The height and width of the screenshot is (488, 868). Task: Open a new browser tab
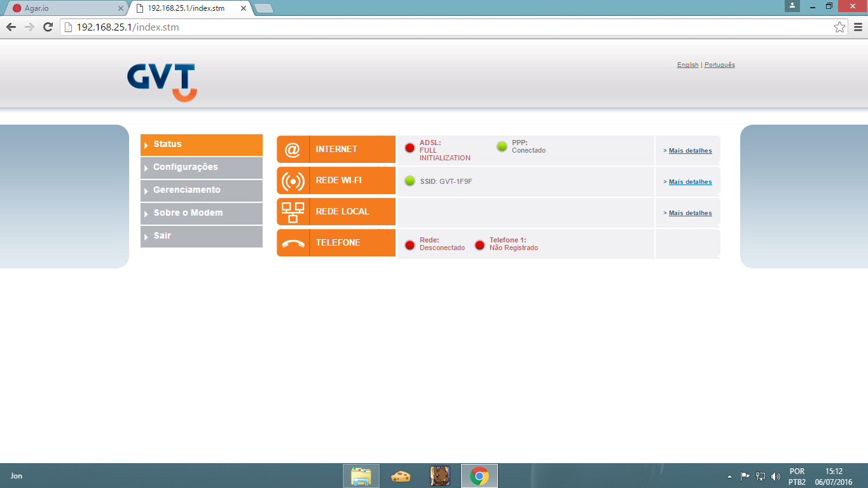click(263, 8)
